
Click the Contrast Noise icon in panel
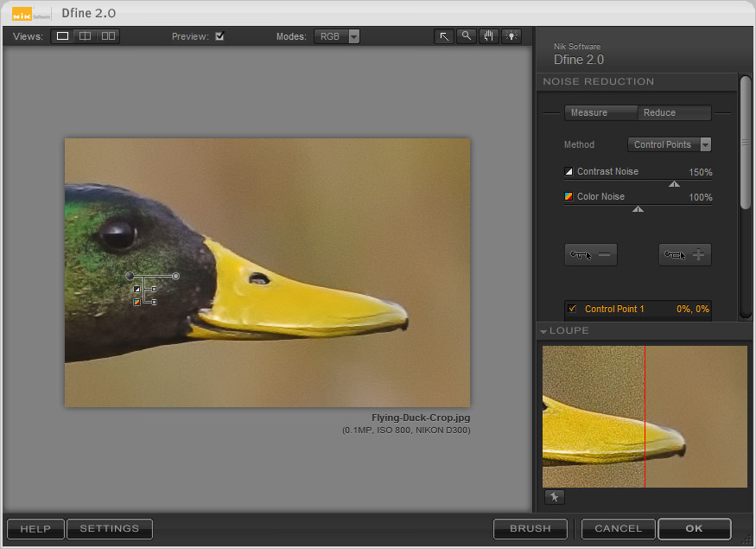click(569, 171)
